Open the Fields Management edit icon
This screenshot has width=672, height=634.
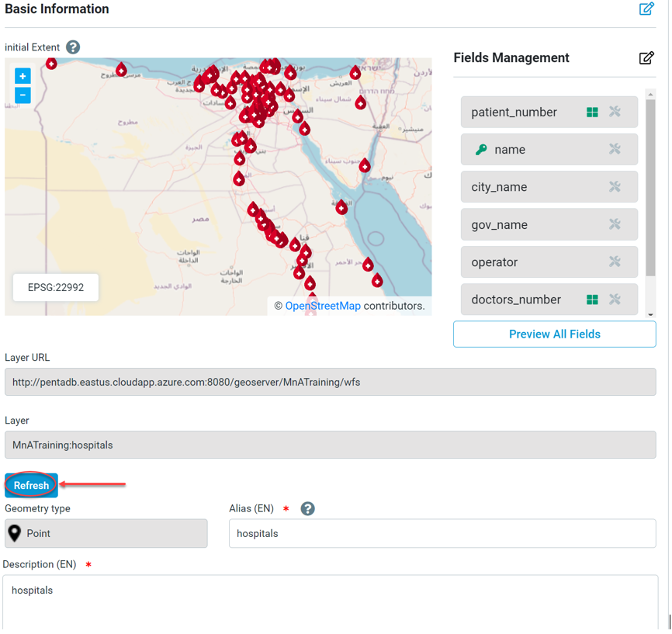(646, 58)
